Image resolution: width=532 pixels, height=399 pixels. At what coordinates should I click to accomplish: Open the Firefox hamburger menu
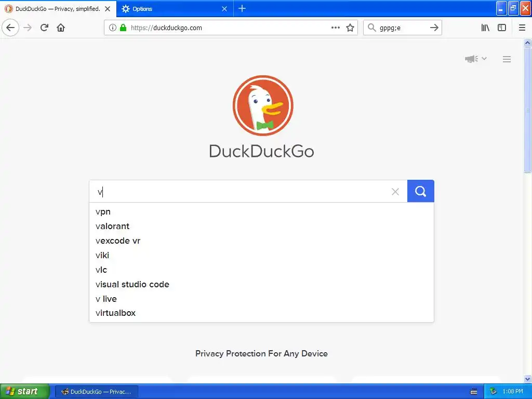(522, 28)
